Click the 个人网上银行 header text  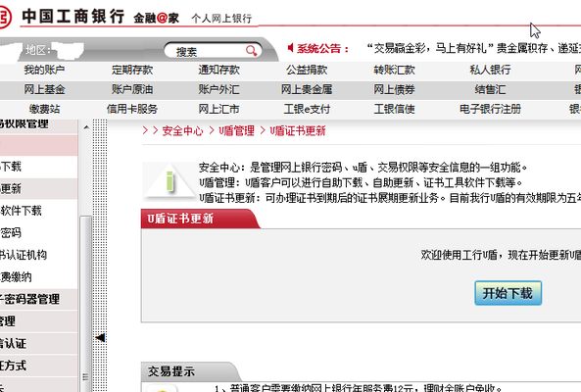tap(221, 19)
